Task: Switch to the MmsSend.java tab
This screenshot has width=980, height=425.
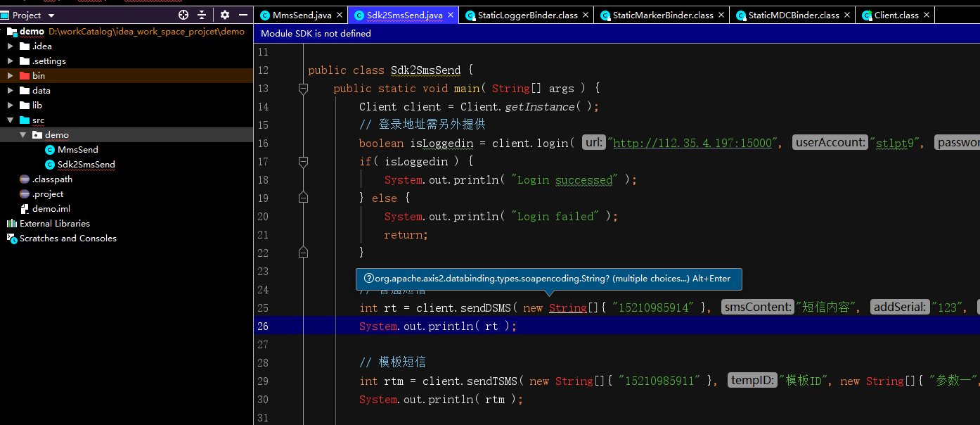Action: (x=301, y=14)
